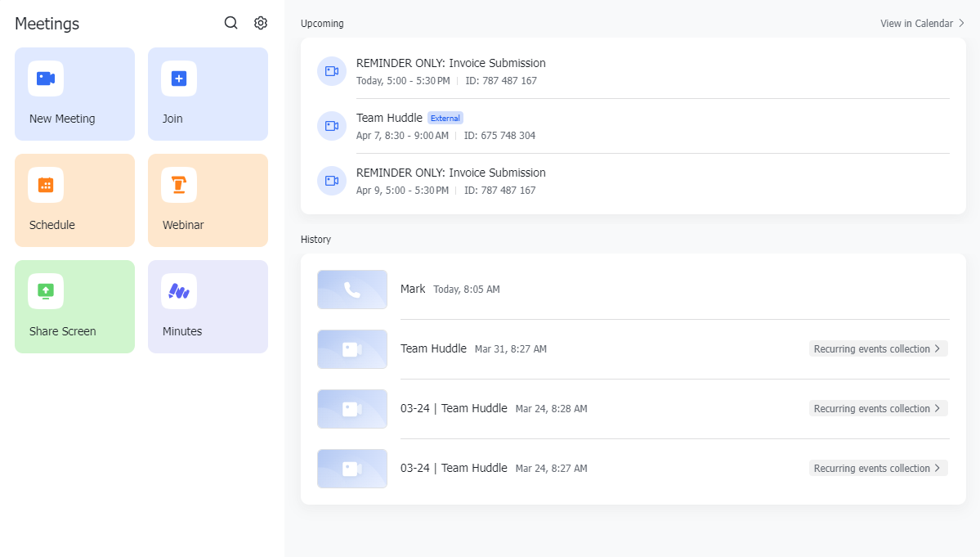Click the Webinar label
Image resolution: width=980 pixels, height=557 pixels.
183,225
